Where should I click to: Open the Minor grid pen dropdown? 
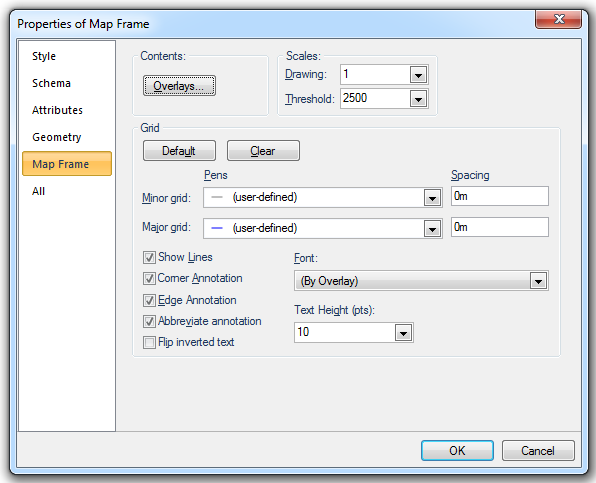tap(433, 198)
